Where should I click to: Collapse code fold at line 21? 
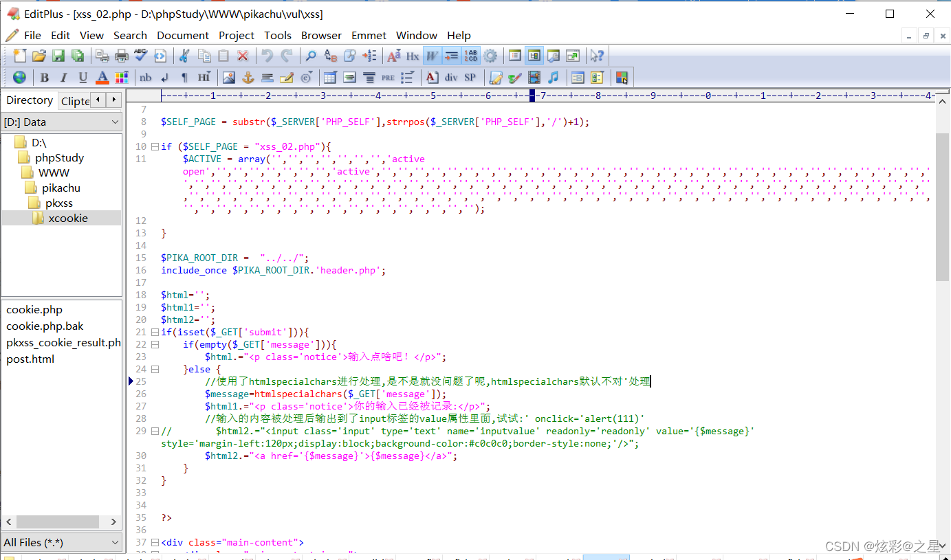(155, 332)
